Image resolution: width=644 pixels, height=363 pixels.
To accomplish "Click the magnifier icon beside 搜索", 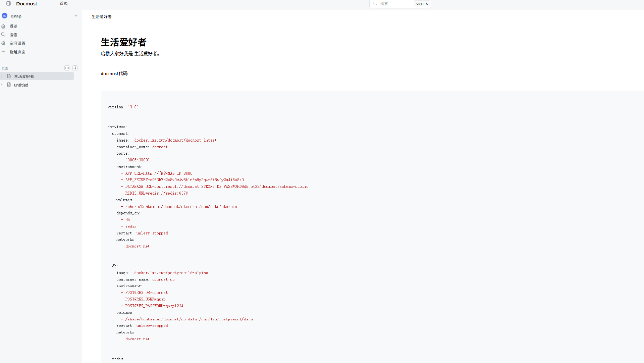I will 3,35.
